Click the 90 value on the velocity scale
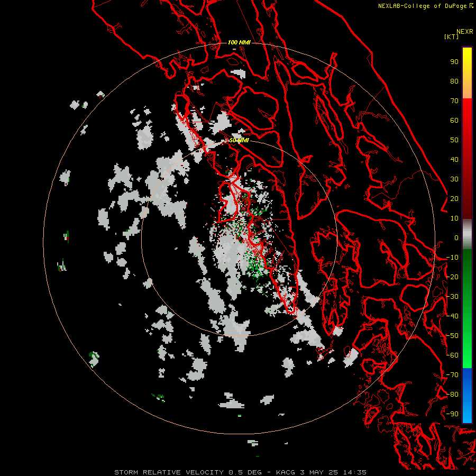Screen dimensions: 476x476 454,62
